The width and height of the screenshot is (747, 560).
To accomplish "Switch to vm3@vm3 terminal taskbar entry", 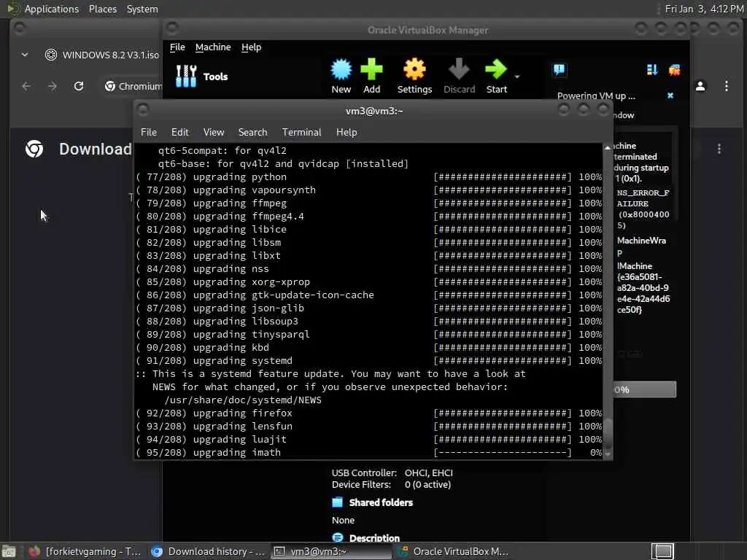I will [332, 551].
